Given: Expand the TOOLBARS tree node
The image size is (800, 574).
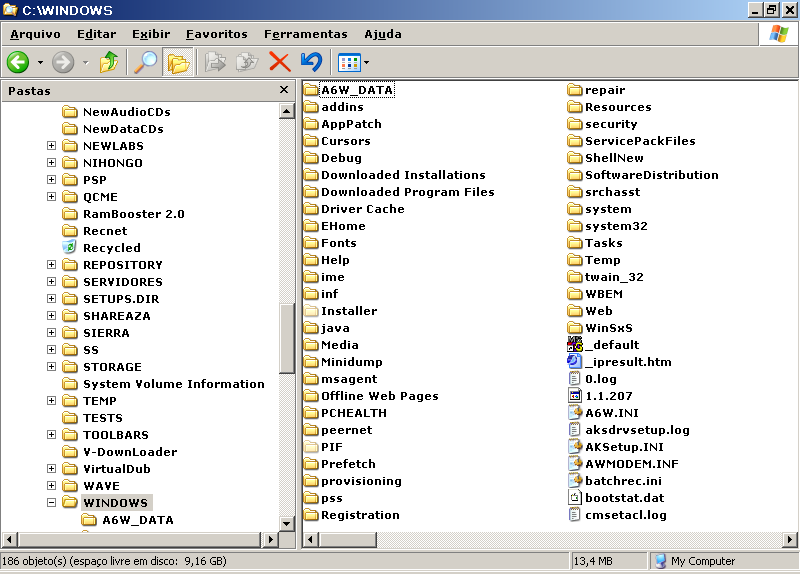Looking at the screenshot, I should (51, 435).
